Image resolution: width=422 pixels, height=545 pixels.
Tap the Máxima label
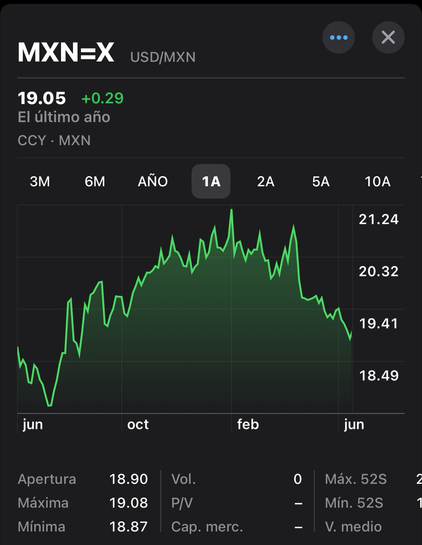[43, 503]
